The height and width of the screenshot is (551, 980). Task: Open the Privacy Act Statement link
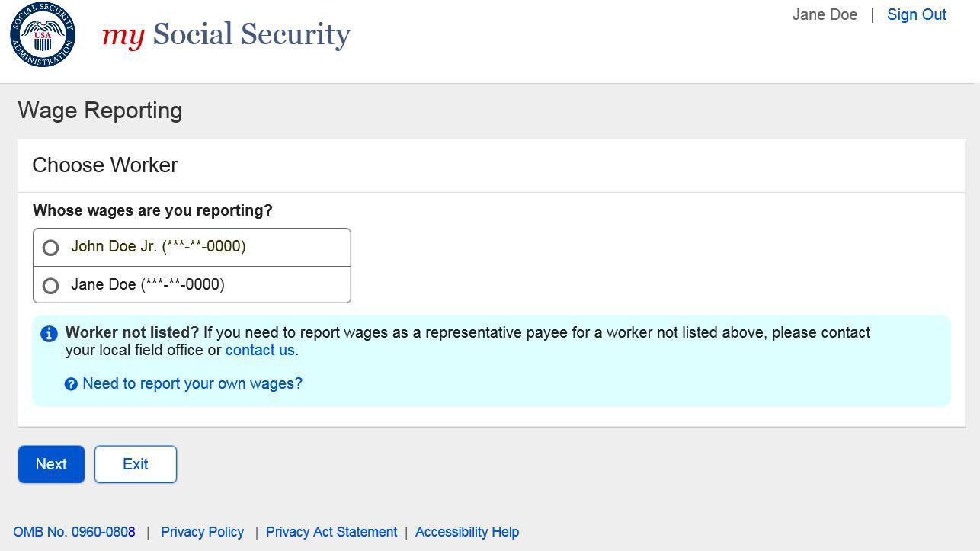click(331, 532)
